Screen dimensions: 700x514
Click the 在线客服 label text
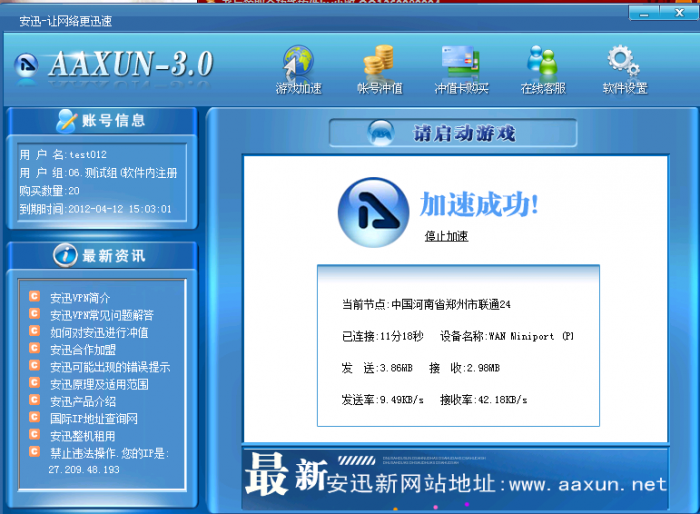pyautogui.click(x=543, y=88)
